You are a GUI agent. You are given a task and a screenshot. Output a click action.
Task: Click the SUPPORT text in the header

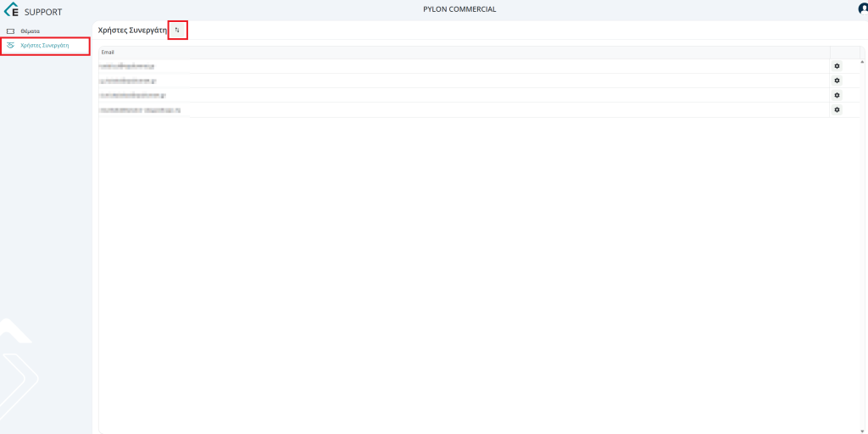click(43, 12)
